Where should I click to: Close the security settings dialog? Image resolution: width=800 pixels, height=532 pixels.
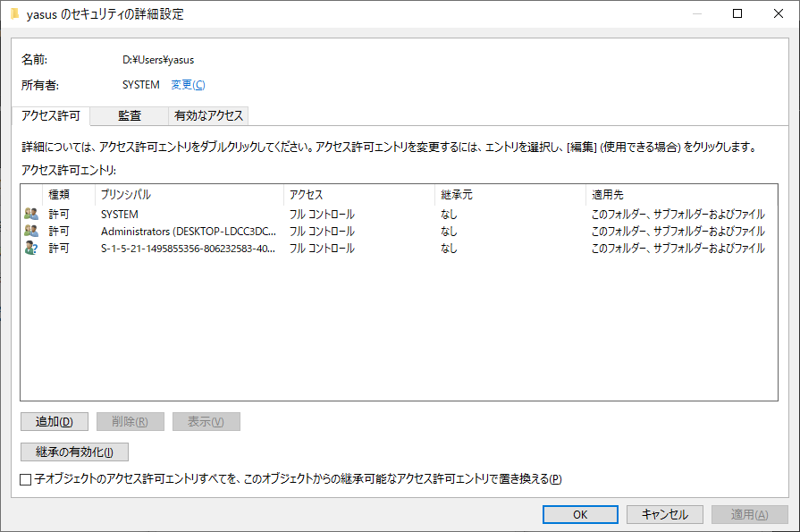pyautogui.click(x=778, y=13)
